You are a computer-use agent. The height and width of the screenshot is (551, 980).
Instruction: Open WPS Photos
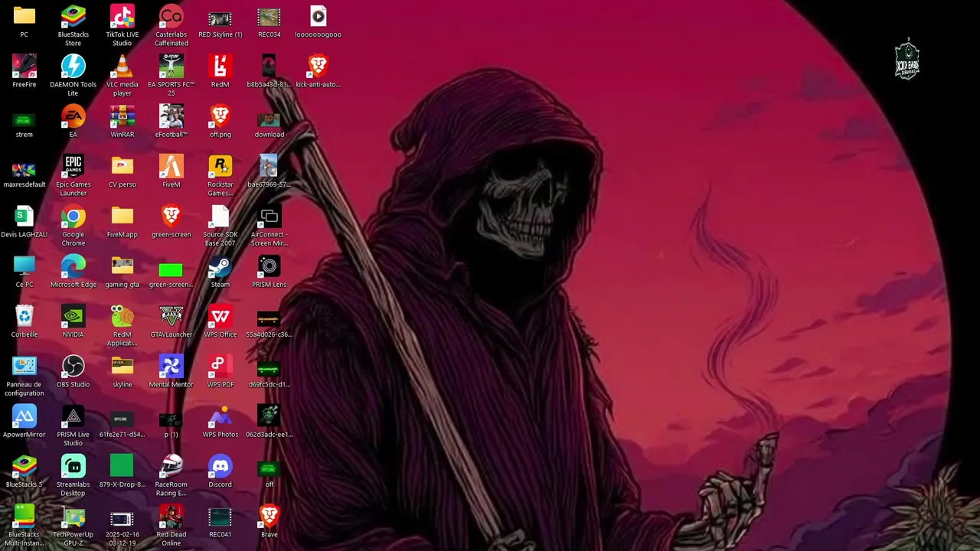pos(220,417)
